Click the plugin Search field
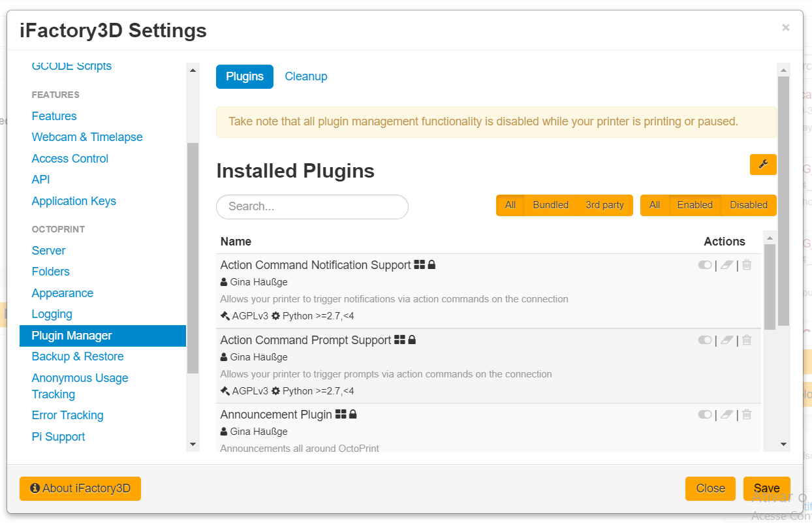 point(312,206)
